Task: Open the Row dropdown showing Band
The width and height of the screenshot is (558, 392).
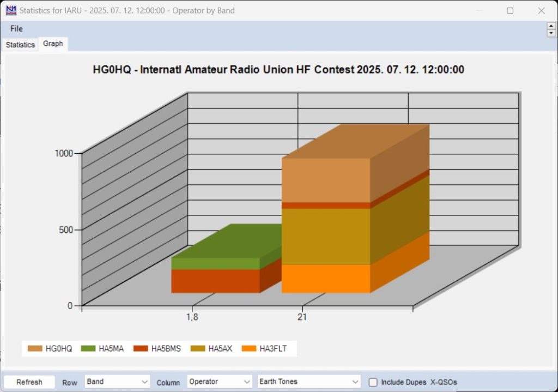Action: click(x=117, y=382)
